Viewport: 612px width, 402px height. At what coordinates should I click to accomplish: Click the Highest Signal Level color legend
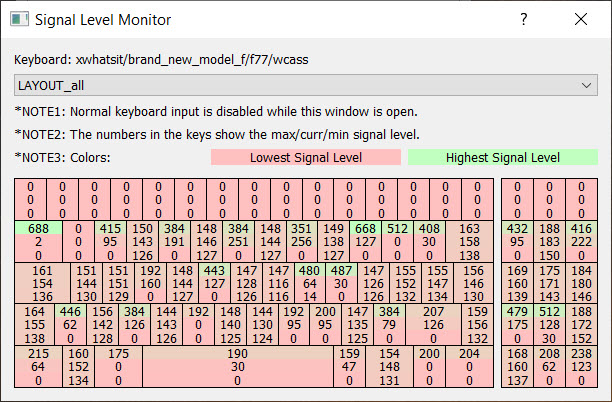(502, 157)
